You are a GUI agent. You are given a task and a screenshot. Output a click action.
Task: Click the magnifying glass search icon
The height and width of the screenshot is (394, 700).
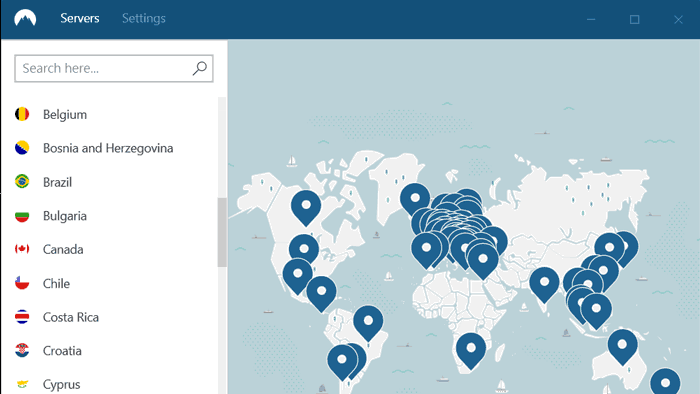(200, 68)
